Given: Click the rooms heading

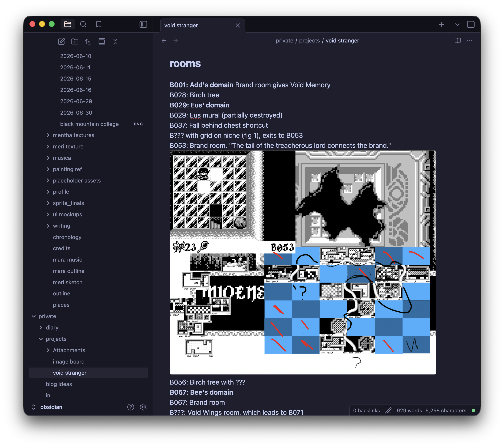Looking at the screenshot, I should (x=185, y=64).
